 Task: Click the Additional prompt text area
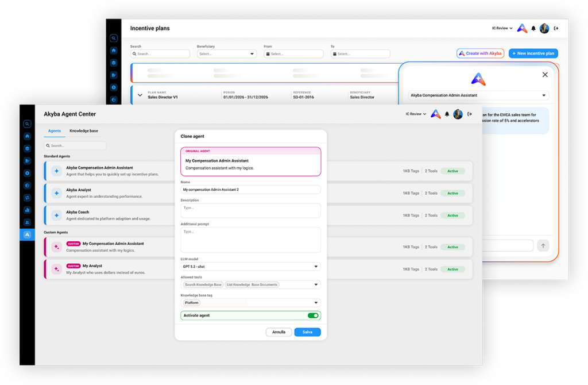click(250, 240)
